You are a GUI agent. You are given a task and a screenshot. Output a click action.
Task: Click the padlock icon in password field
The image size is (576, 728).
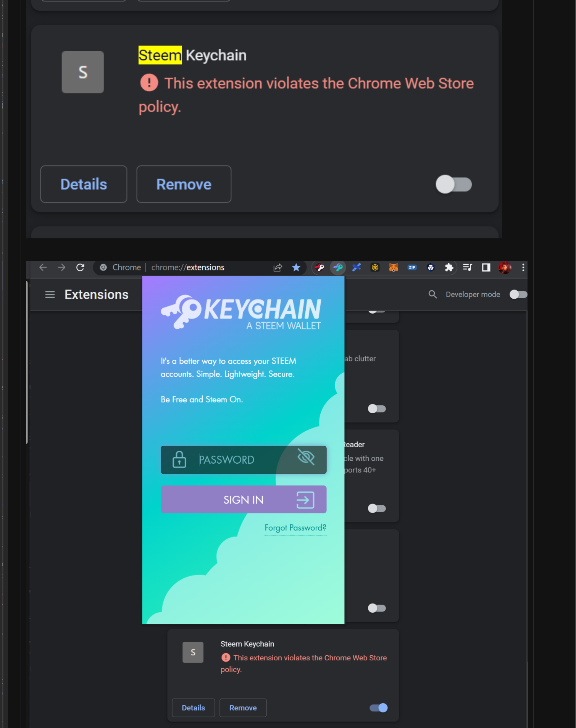tap(179, 459)
